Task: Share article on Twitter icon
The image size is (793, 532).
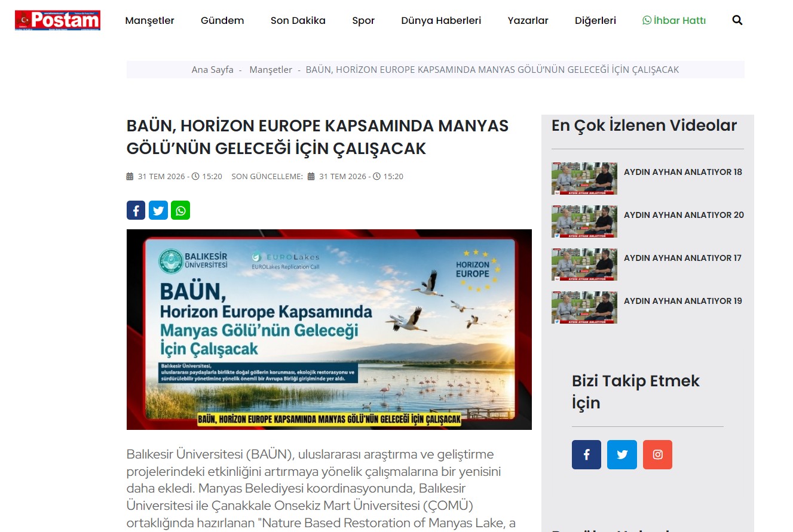Action: (x=158, y=210)
